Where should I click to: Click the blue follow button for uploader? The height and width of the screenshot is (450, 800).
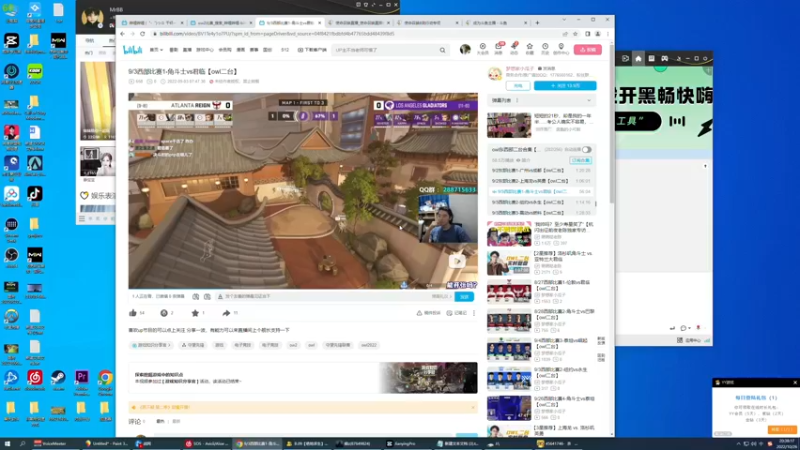(x=565, y=86)
